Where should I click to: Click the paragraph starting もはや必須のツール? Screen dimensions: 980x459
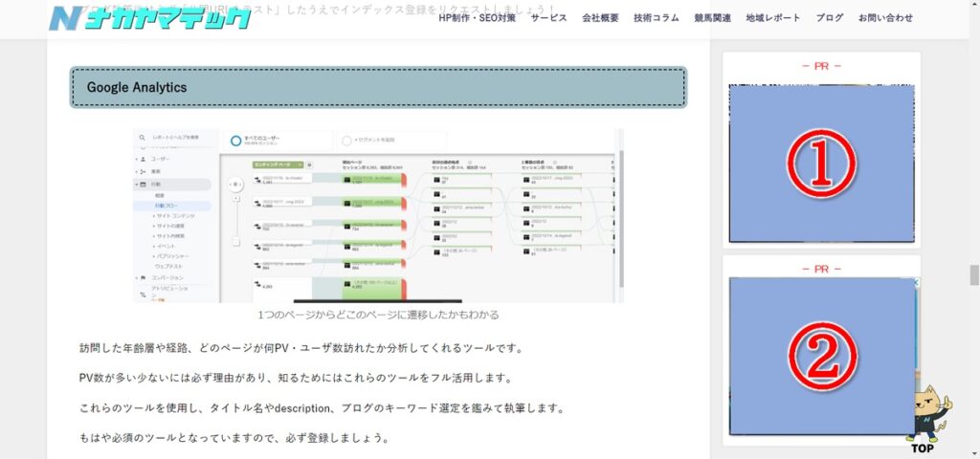[234, 438]
